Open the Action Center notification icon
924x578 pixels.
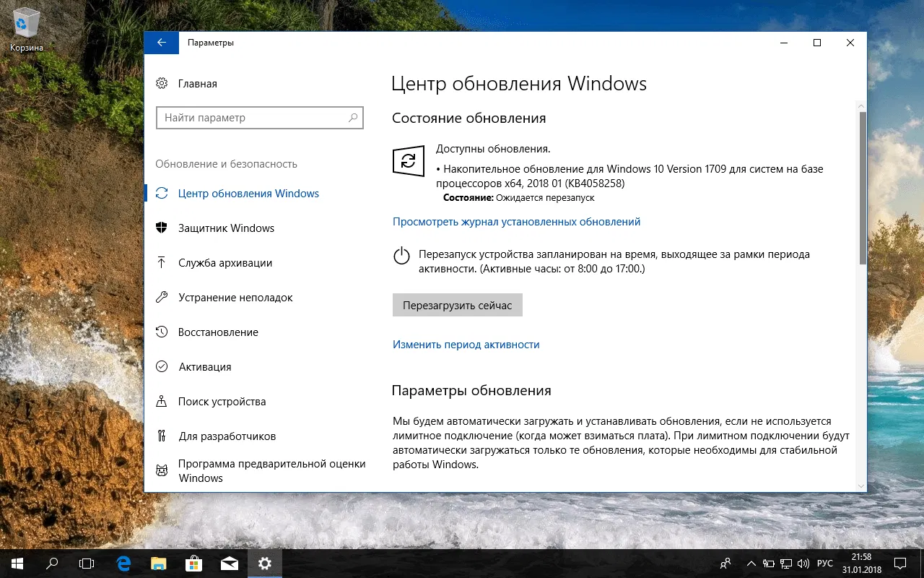pyautogui.click(x=901, y=563)
